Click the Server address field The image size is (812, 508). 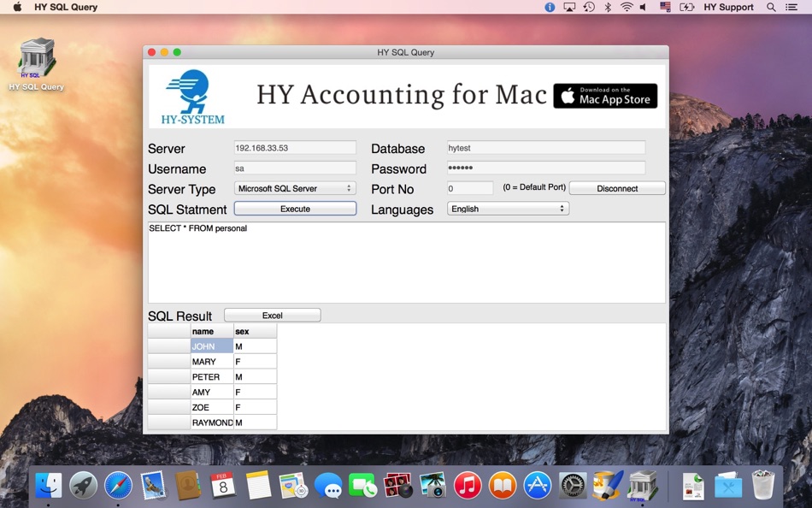(295, 148)
